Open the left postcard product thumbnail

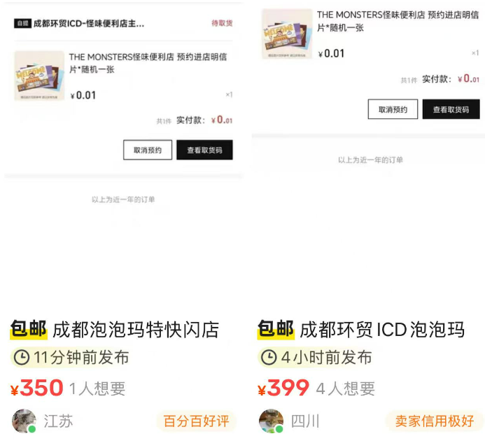(x=39, y=76)
